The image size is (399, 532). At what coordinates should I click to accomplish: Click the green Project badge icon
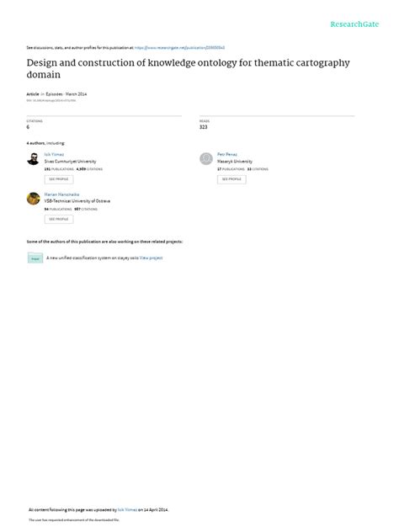click(35, 258)
